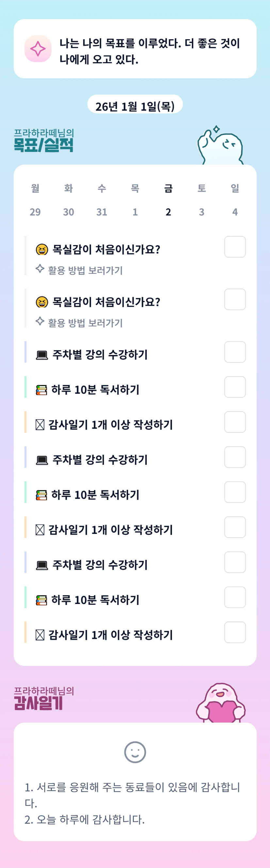Check the first 목실감이 처음이신가요? checkbox
This screenshot has width=270, height=868.
235,247
